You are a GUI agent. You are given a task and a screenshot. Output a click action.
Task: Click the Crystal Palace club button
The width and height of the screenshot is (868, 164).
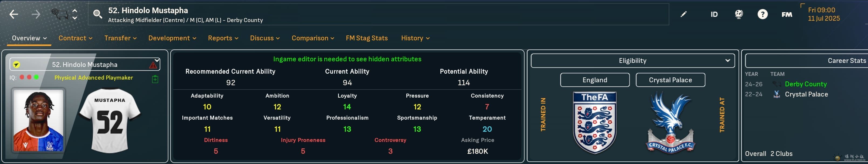pyautogui.click(x=670, y=80)
